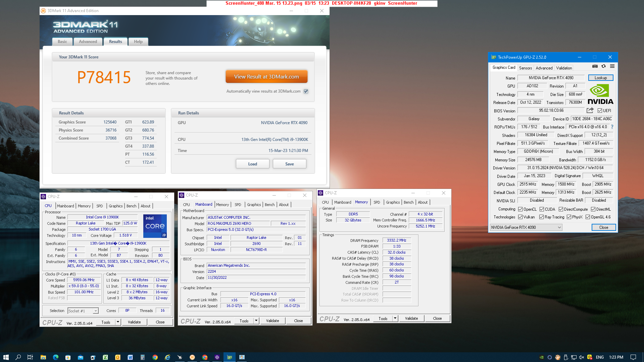Screen dimensions: 644x362
Task: Open taskbar Search icon
Action: (x=18, y=357)
